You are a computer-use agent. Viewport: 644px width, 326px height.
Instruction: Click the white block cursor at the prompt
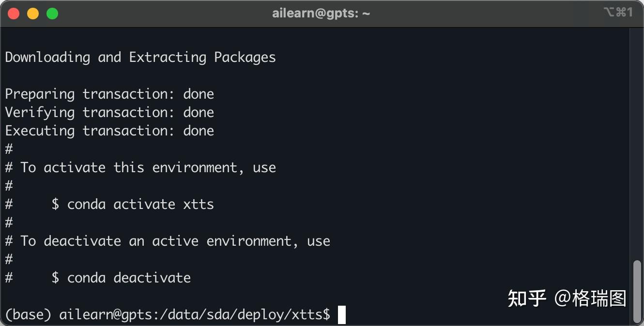pyautogui.click(x=342, y=315)
